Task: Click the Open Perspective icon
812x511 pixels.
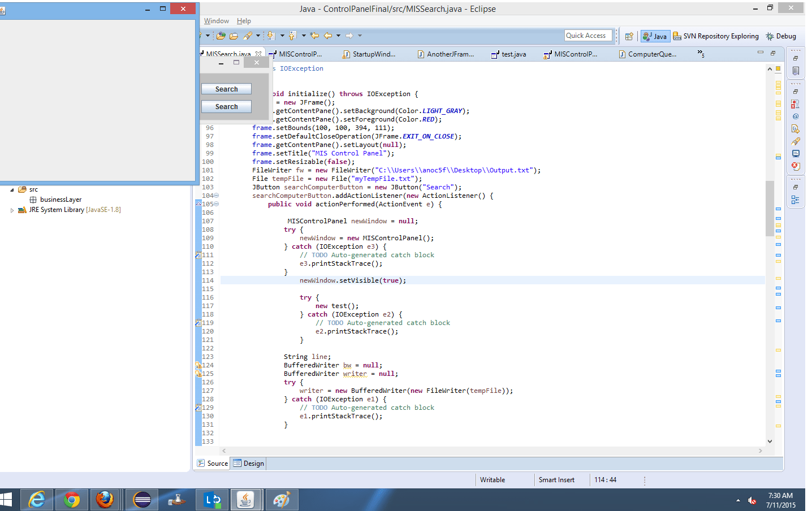Action: point(629,36)
